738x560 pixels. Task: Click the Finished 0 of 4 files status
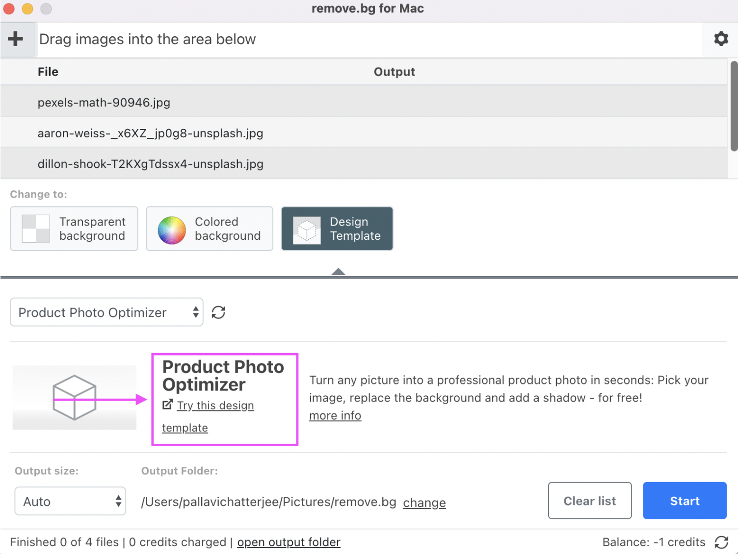coord(64,542)
